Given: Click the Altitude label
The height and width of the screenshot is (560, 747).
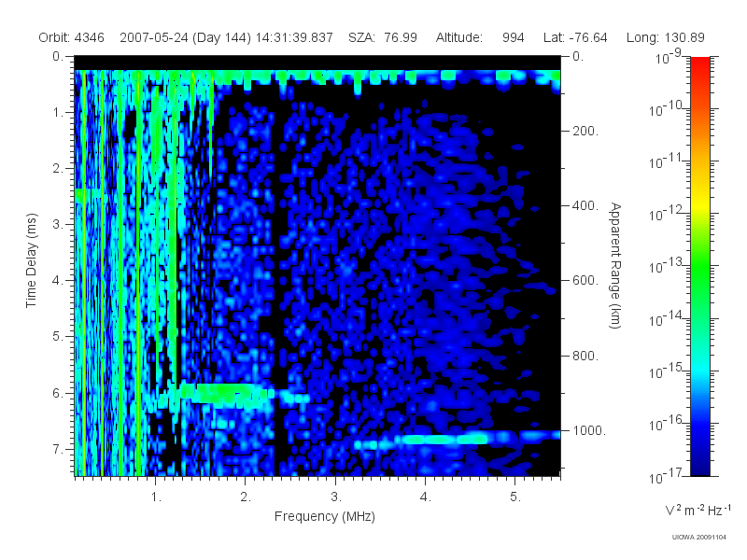Looking at the screenshot, I should pyautogui.click(x=459, y=37).
